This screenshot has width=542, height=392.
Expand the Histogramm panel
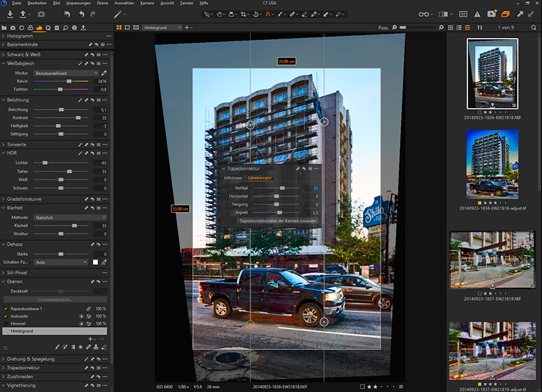tap(3, 36)
